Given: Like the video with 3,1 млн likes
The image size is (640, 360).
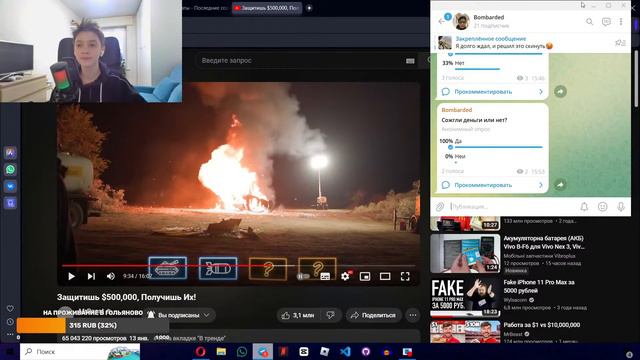Looking at the screenshot, I should (298, 315).
